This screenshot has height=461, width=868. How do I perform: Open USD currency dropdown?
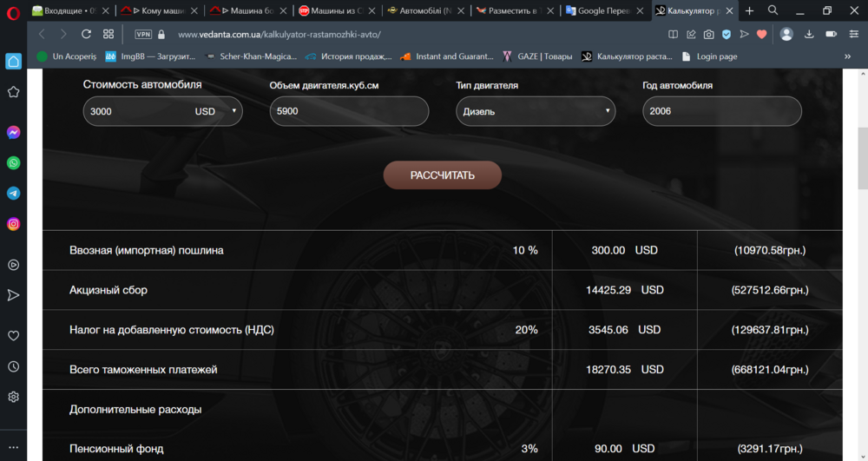(216, 111)
